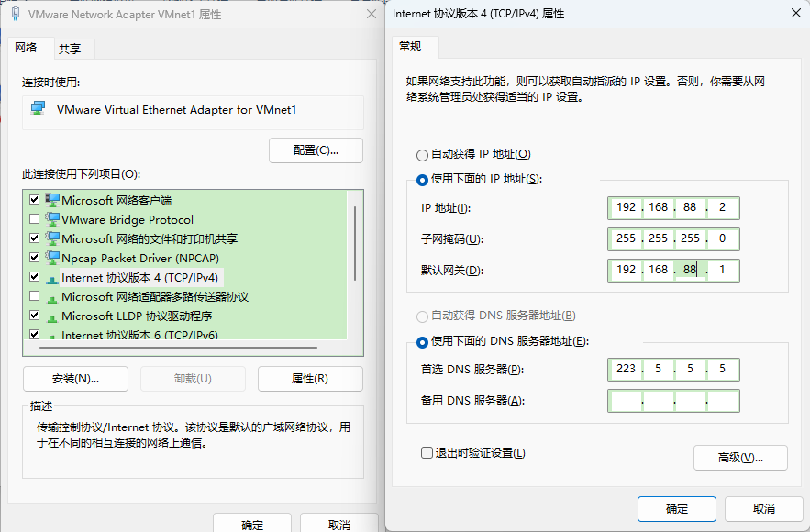Select the 自动获得 IP 地址 radio button
Image resolution: width=810 pixels, height=532 pixels.
click(x=422, y=155)
